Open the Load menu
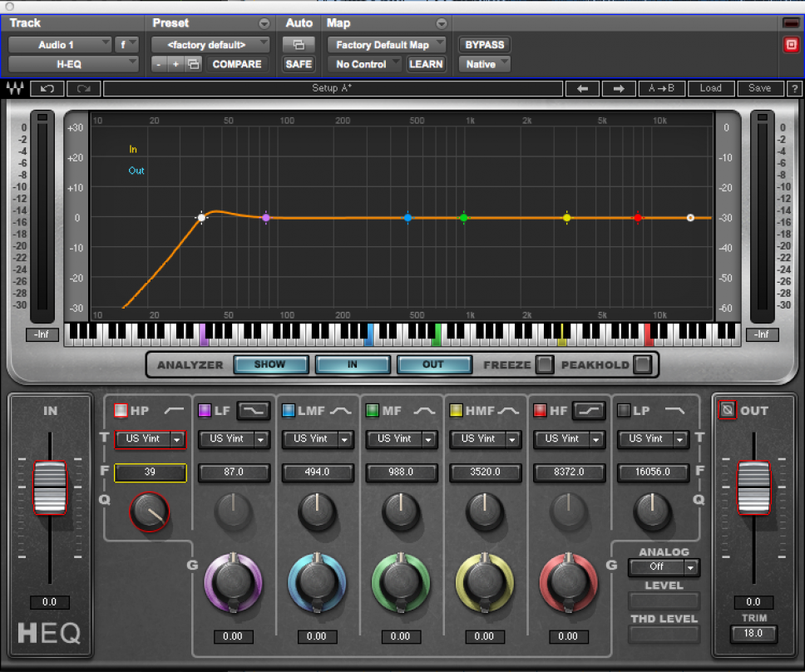Viewport: 805px width, 672px height. pos(710,88)
